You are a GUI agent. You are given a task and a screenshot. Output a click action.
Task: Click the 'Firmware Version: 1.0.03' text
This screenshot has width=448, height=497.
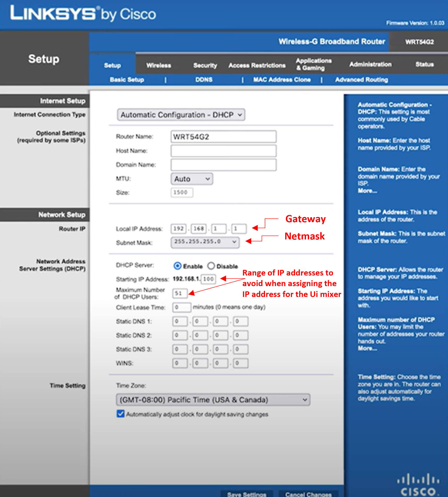pos(415,23)
